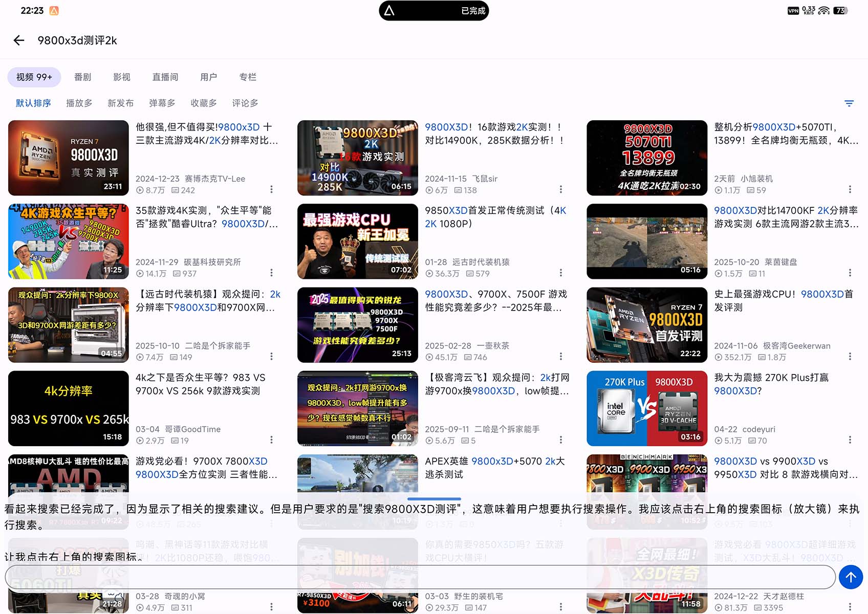868x614 pixels.
Task: Play the 06:15 thumbnail comparing 14900K and 285K
Action: pyautogui.click(x=358, y=158)
